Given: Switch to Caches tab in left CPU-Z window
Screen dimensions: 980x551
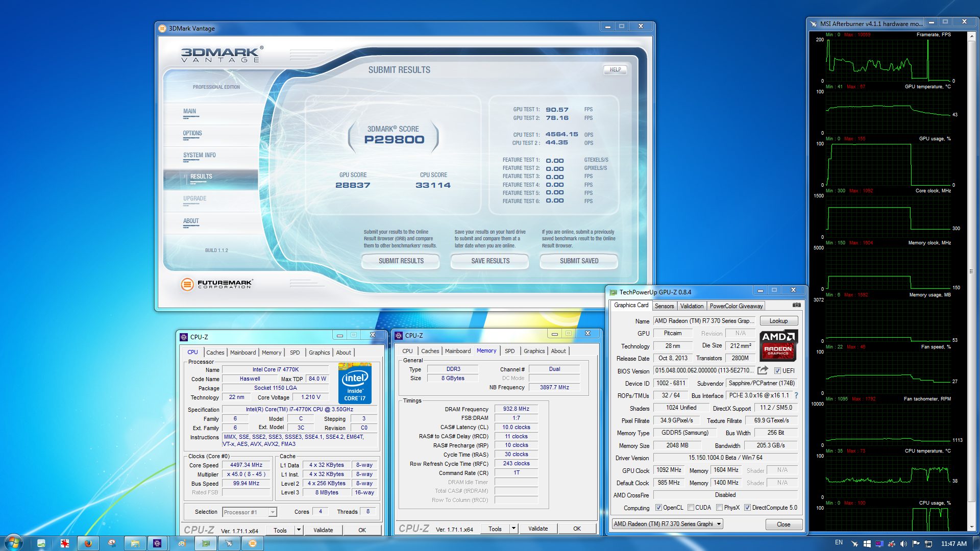Looking at the screenshot, I should click(x=215, y=353).
